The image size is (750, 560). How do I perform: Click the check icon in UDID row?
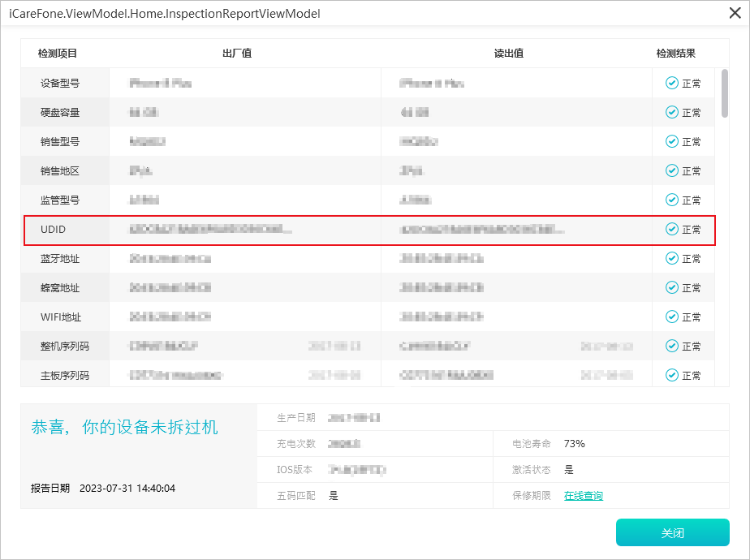(x=671, y=230)
